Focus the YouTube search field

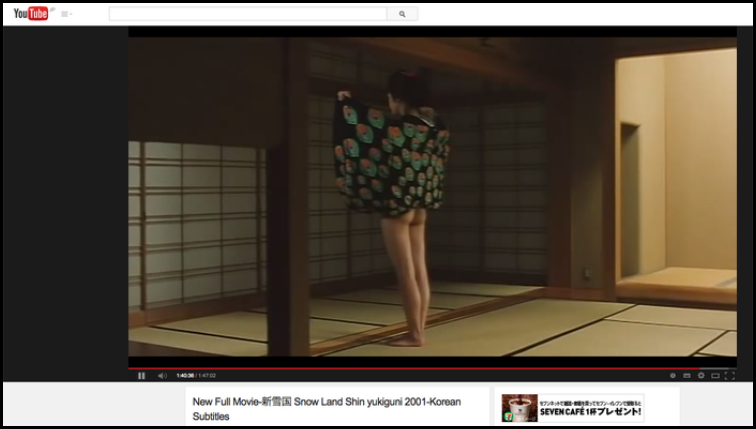coord(248,14)
